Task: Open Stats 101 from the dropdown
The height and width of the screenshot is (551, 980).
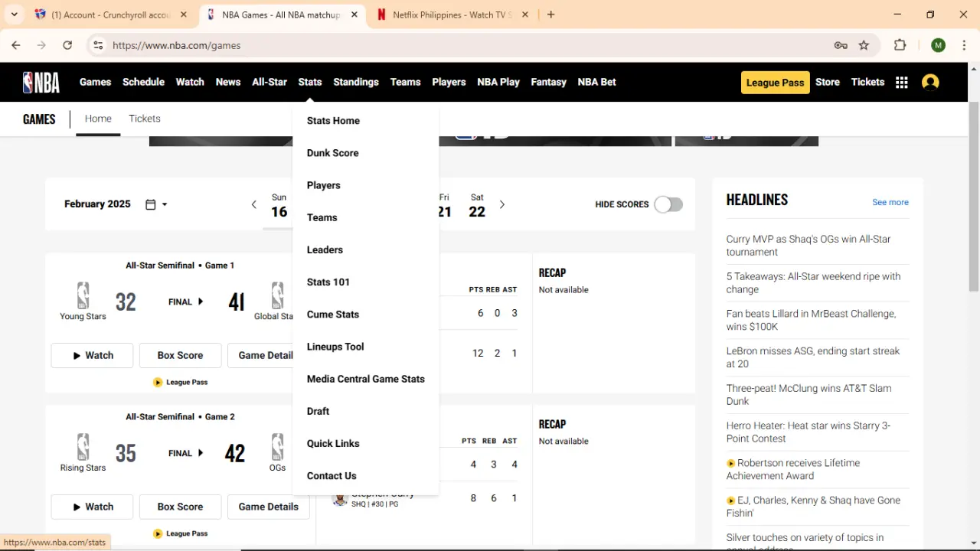Action: tap(328, 282)
